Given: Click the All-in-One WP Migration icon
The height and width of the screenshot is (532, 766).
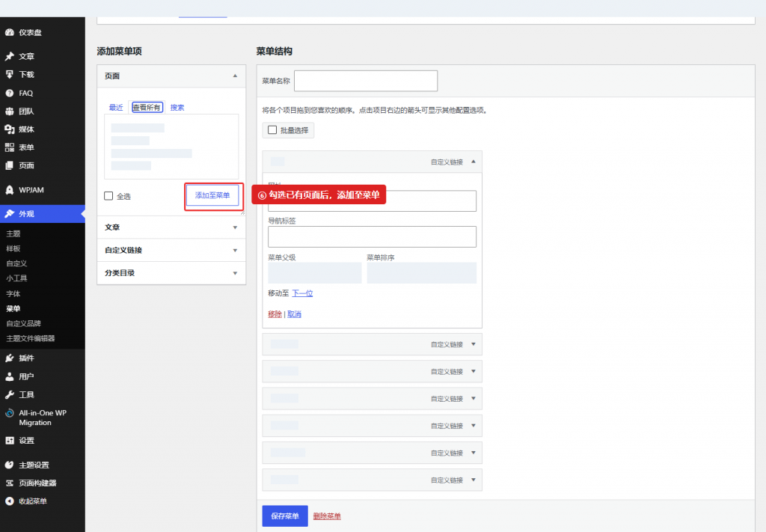Looking at the screenshot, I should click(9, 413).
